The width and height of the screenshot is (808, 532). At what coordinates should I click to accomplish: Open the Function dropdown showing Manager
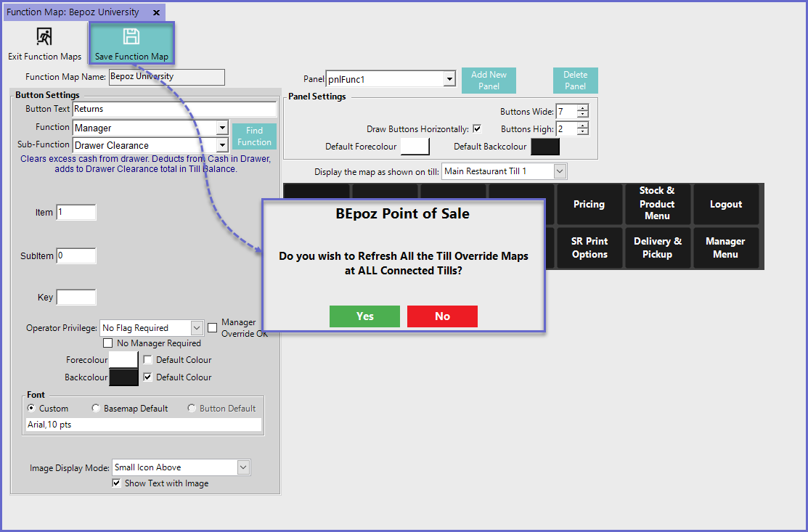click(222, 128)
